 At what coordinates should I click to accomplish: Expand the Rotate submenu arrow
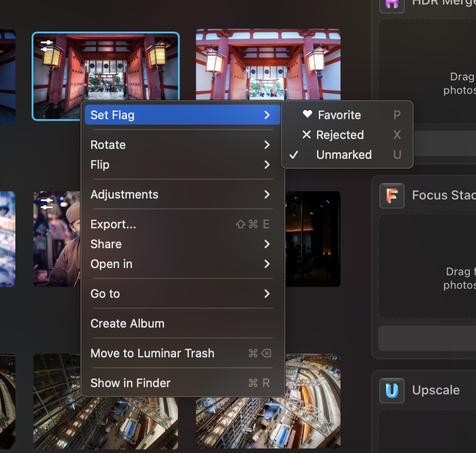pos(267,145)
